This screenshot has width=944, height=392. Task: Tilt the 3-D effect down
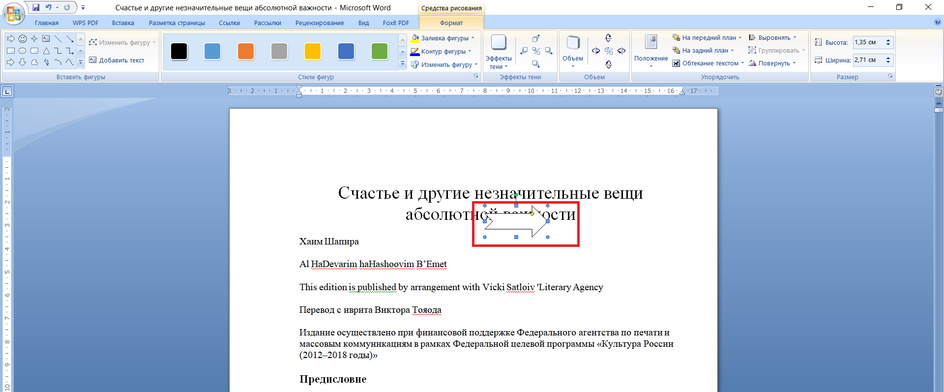608,64
